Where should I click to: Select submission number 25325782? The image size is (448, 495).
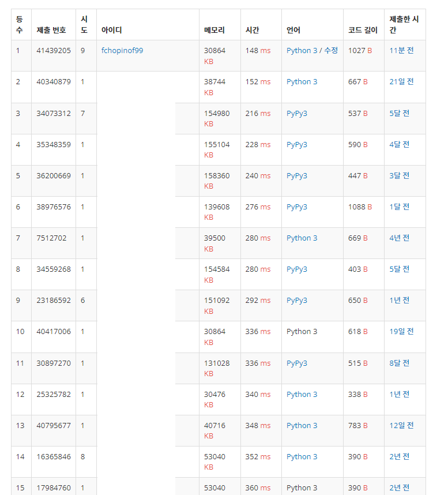pyautogui.click(x=53, y=394)
